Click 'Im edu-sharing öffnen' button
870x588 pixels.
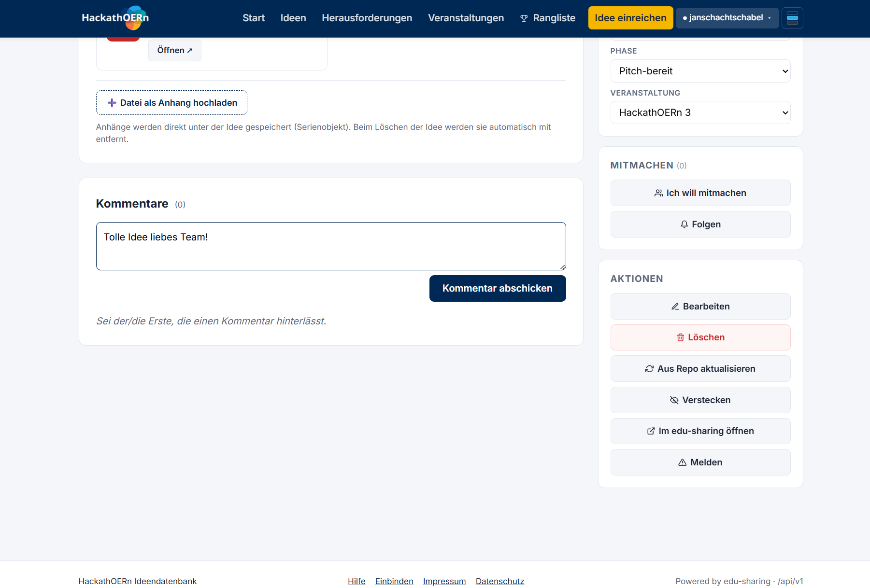pyautogui.click(x=700, y=431)
